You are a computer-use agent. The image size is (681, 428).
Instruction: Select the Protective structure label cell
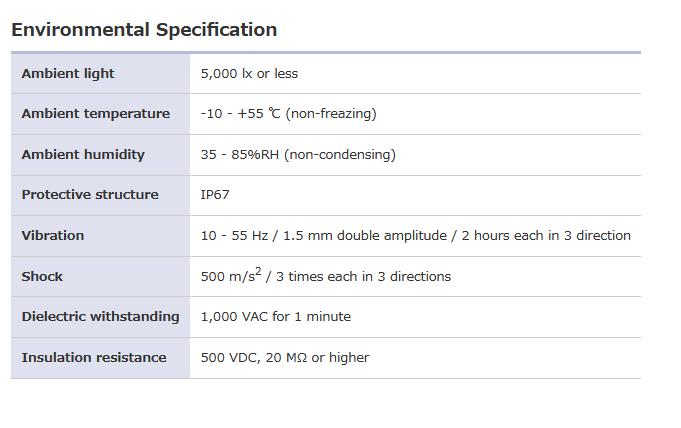coord(90,195)
